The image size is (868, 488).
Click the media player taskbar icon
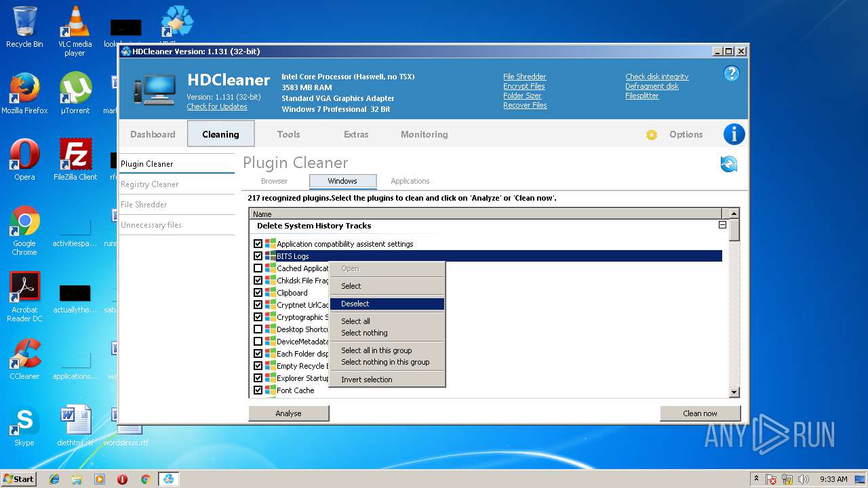pyautogui.click(x=100, y=479)
